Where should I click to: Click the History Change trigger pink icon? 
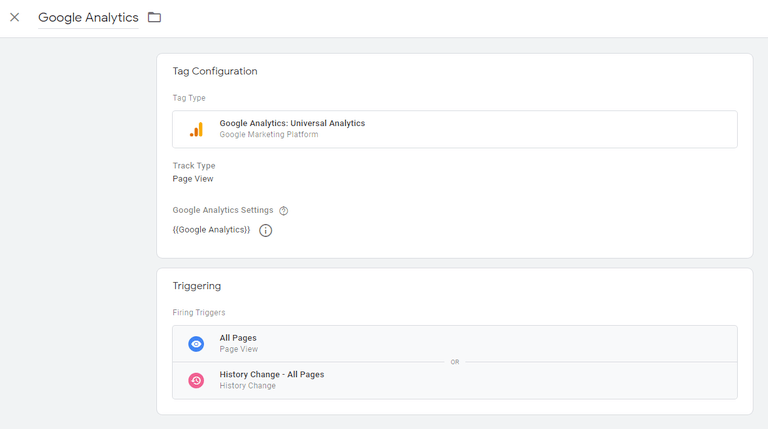[x=196, y=381]
